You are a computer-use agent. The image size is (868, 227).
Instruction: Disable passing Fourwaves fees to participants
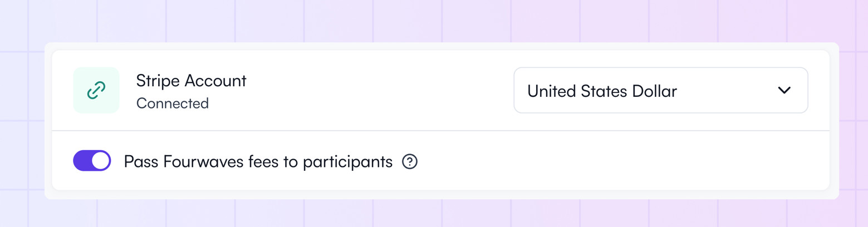[92, 161]
